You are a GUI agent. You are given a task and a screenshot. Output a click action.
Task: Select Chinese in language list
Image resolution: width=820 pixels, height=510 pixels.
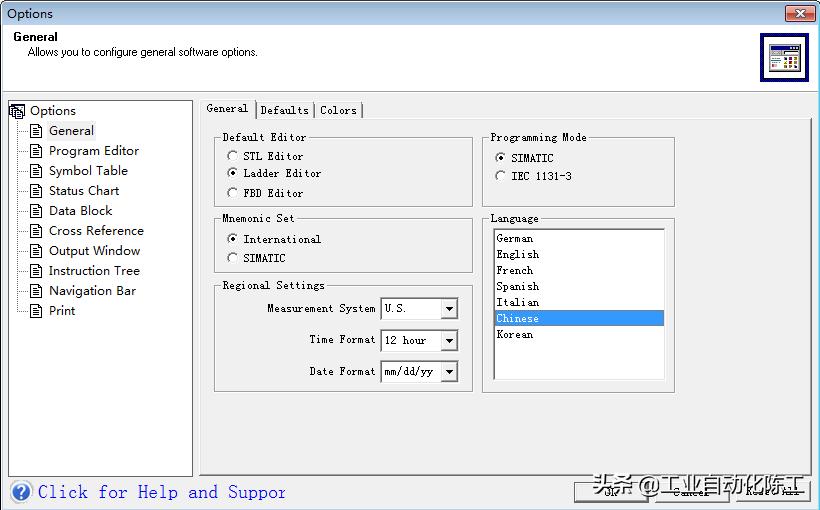click(x=579, y=319)
